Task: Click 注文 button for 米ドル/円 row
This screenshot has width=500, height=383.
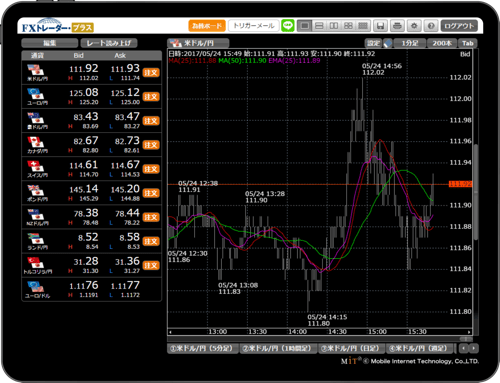Action: 151,73
